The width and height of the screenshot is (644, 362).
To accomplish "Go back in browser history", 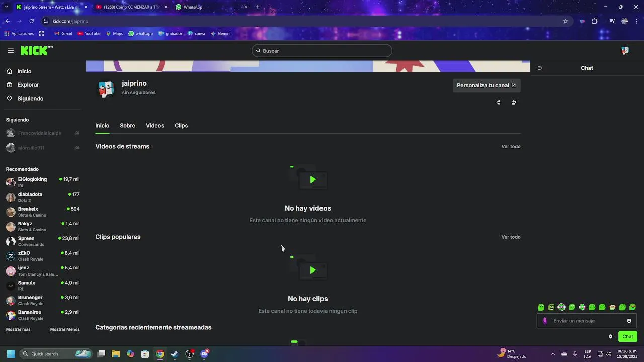I will (7, 21).
